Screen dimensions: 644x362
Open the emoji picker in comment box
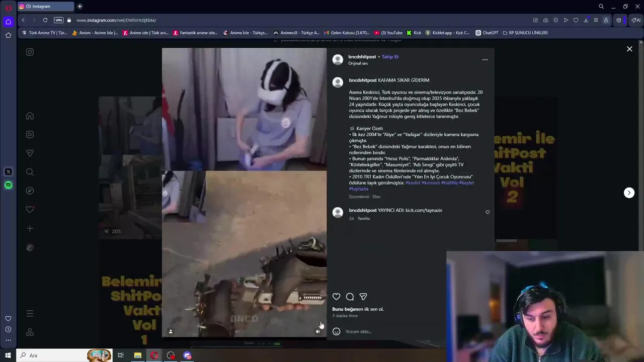[336, 331]
